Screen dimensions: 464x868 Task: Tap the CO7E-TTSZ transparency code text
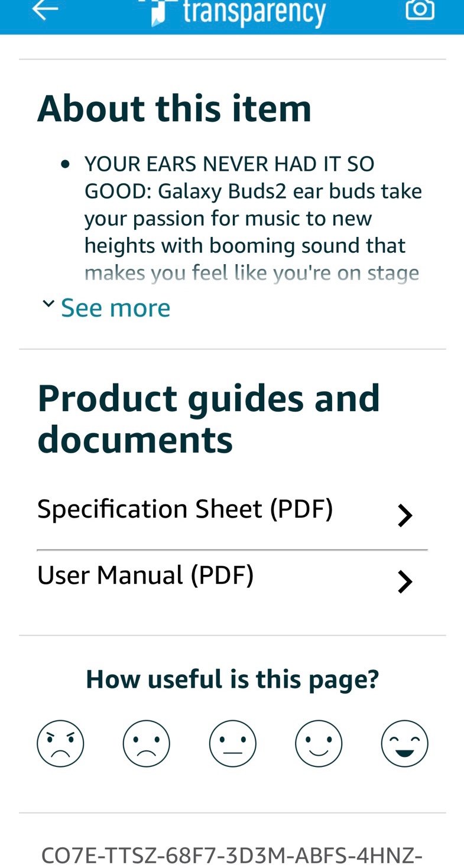click(x=232, y=854)
